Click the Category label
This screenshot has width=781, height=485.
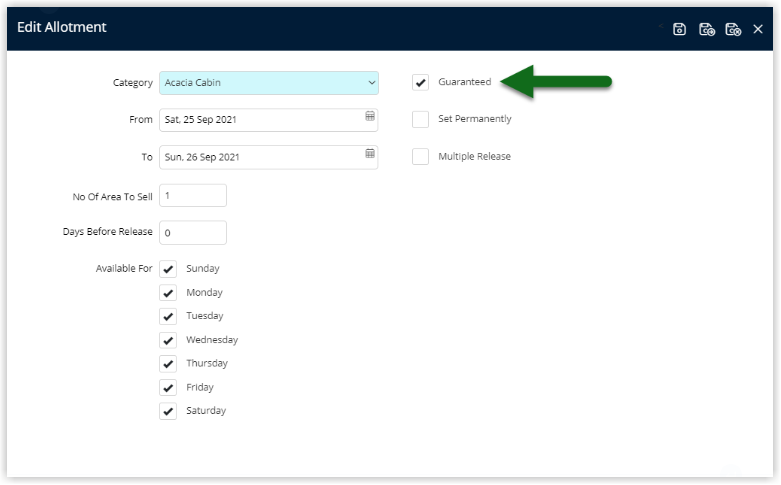(x=132, y=83)
